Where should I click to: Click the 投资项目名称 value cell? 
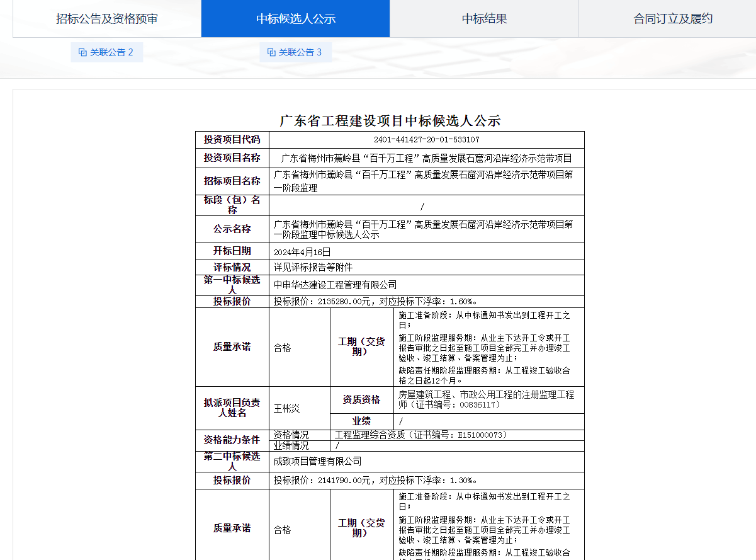pos(426,158)
